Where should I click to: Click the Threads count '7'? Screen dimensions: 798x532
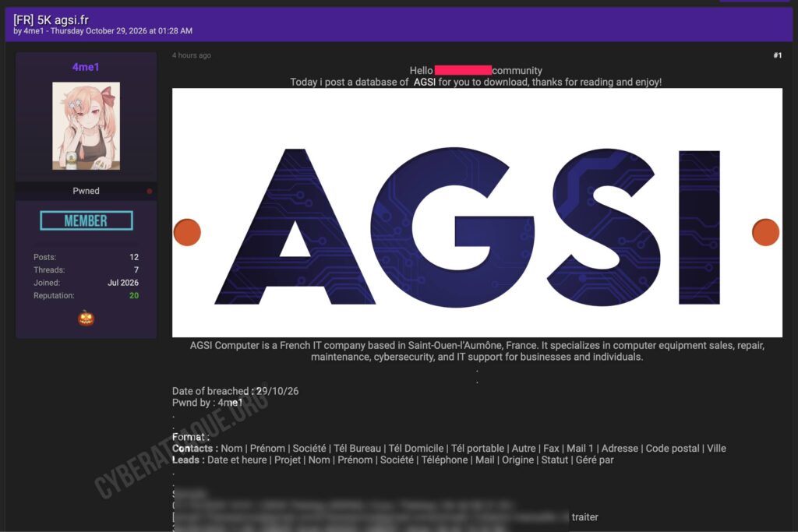pyautogui.click(x=136, y=270)
